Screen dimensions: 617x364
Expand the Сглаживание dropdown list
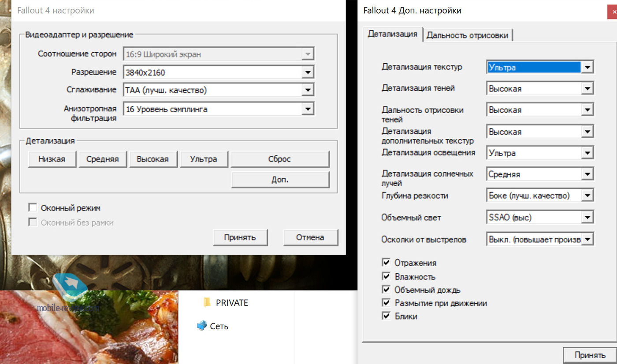308,90
